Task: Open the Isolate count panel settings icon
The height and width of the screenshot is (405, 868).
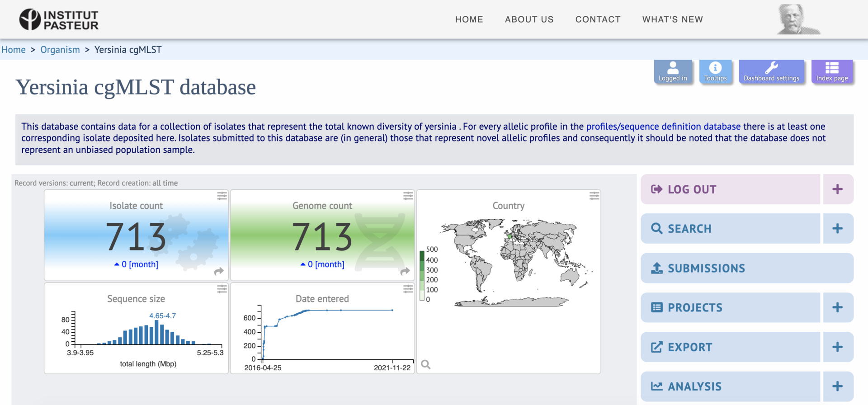Action: tap(222, 196)
